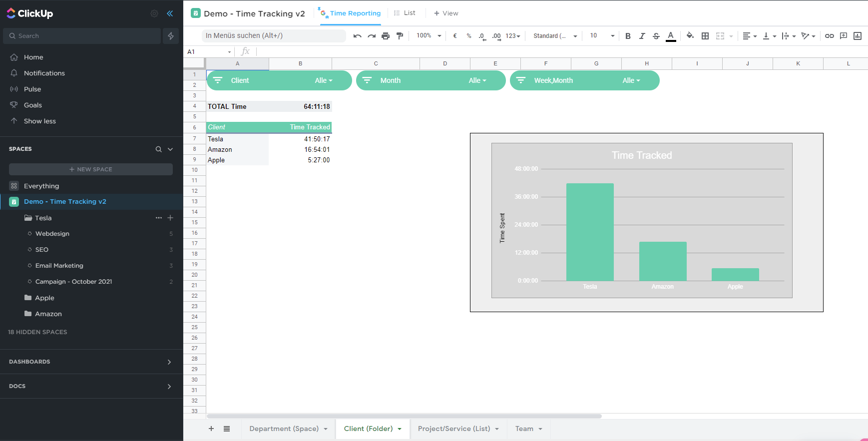This screenshot has height=441, width=868.
Task: Open the Webdesign list
Action: [52, 234]
